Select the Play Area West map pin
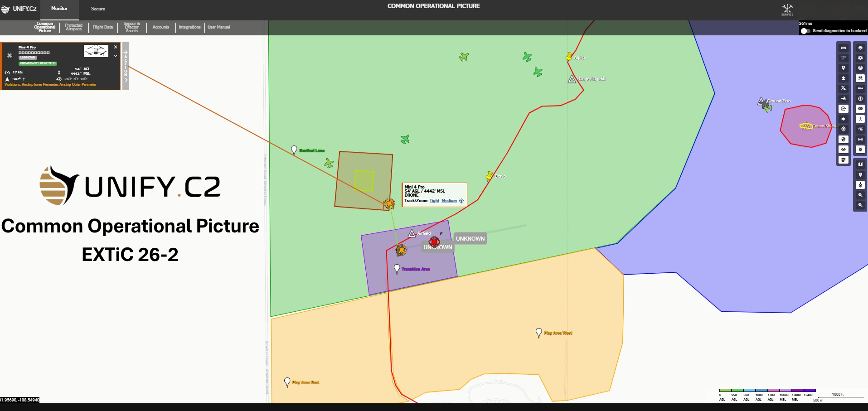 (538, 333)
